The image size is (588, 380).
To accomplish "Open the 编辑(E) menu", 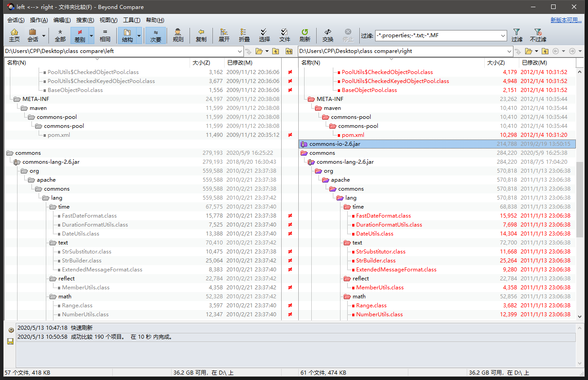I will 62,20.
